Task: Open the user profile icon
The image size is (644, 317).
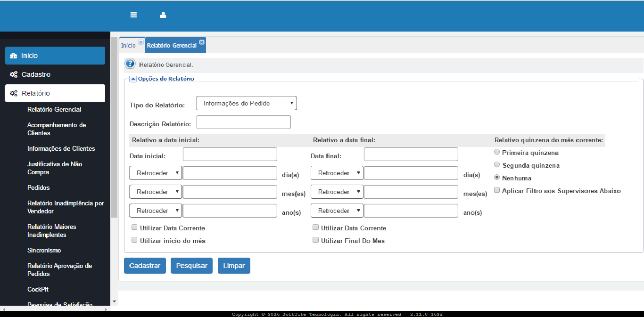Action: pyautogui.click(x=163, y=15)
